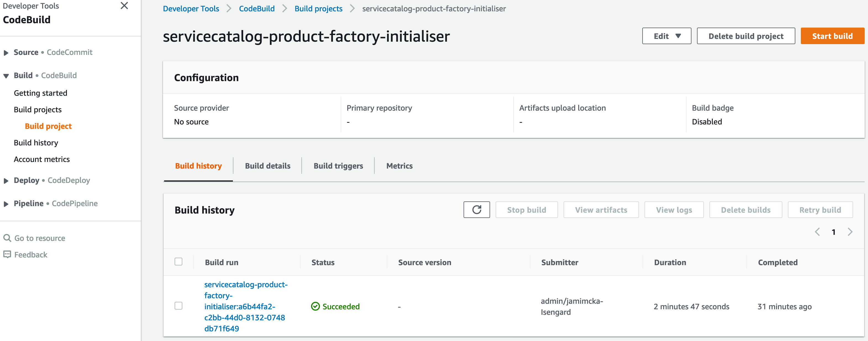Click the View artifacts button
Image resolution: width=868 pixels, height=341 pixels.
(601, 210)
